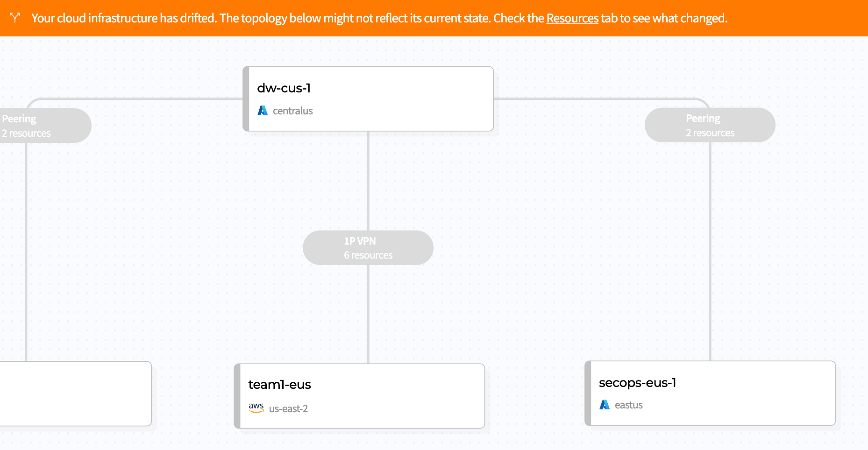Image resolution: width=868 pixels, height=450 pixels.
Task: Click the '6 resources' text in VPN pill
Action: tap(368, 255)
